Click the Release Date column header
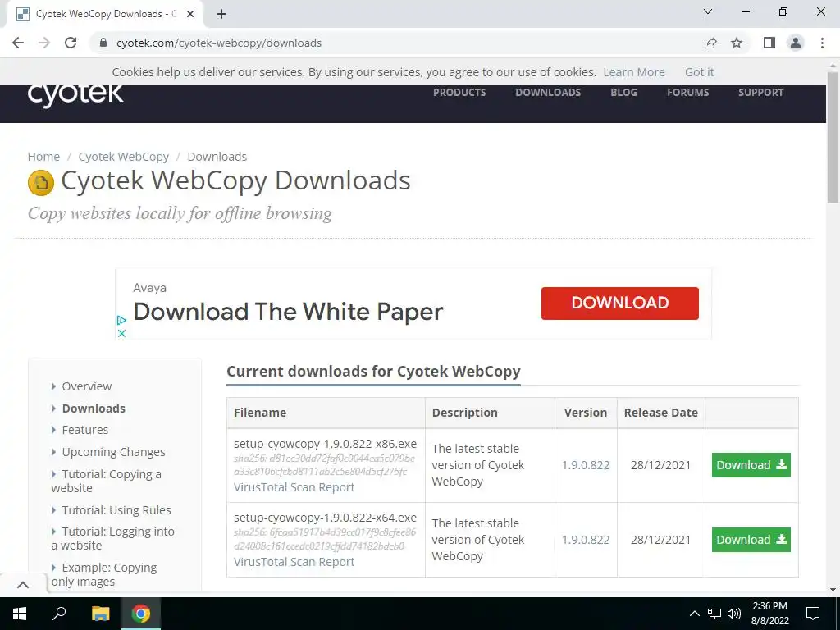The width and height of the screenshot is (840, 630). coord(661,413)
